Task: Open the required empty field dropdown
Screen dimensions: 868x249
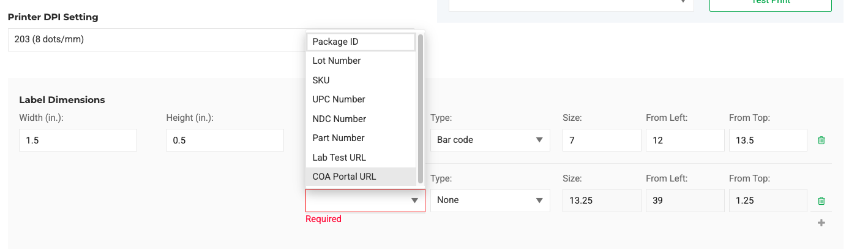Action: point(365,201)
